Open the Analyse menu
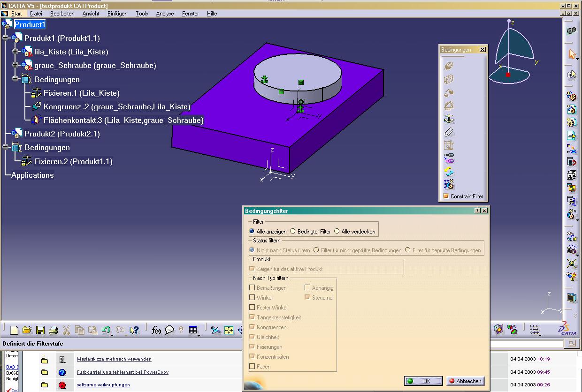The height and width of the screenshot is (392, 582). pyautogui.click(x=165, y=14)
